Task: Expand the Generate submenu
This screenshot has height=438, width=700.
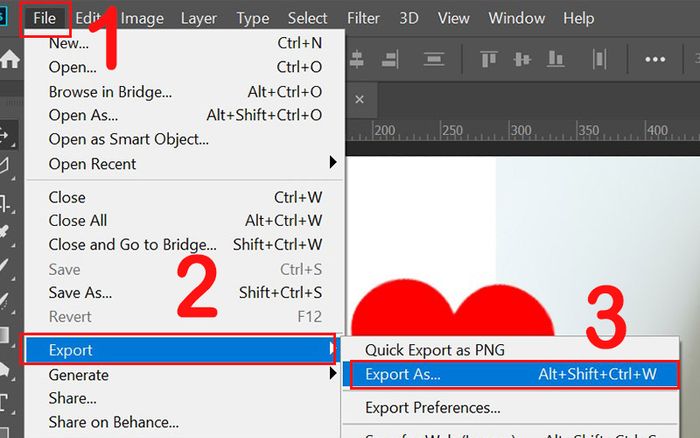Action: point(185,375)
